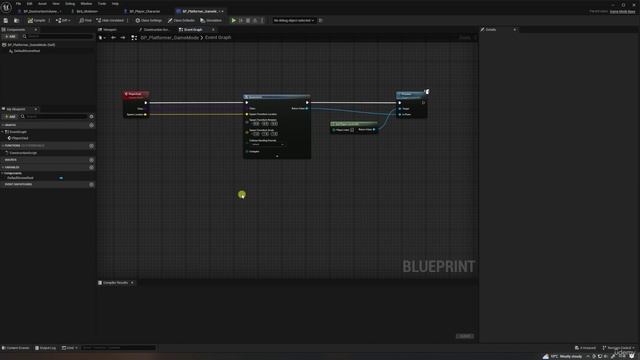Select the BP_Platformer_GameMode (Self) root component

31,45
